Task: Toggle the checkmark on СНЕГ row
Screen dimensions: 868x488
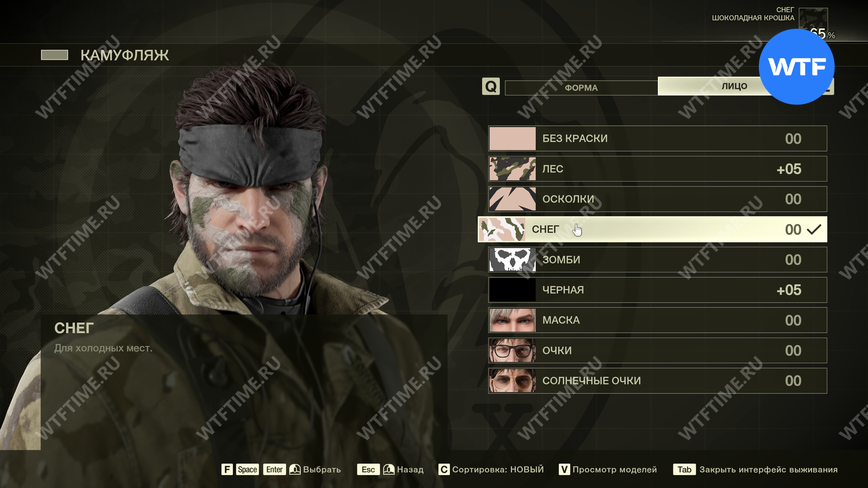Action: pos(814,229)
